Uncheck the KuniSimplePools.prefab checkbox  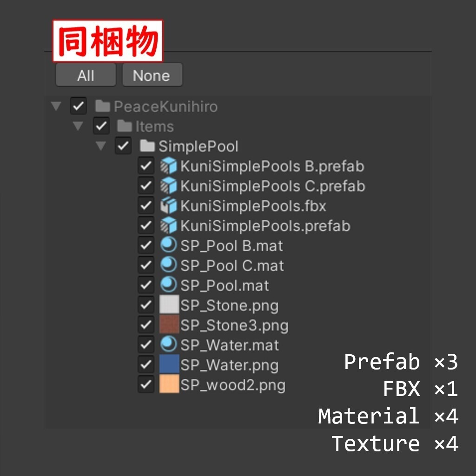(x=145, y=225)
